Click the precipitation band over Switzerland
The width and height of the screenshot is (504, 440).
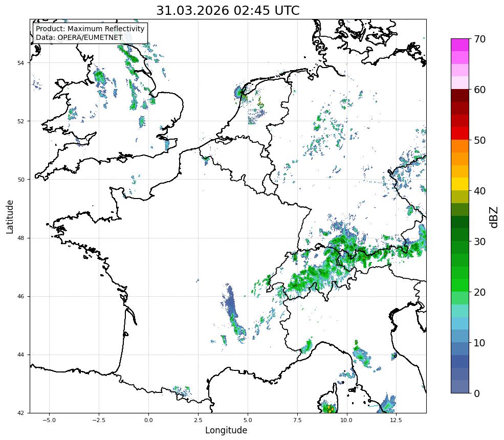[x=317, y=276]
